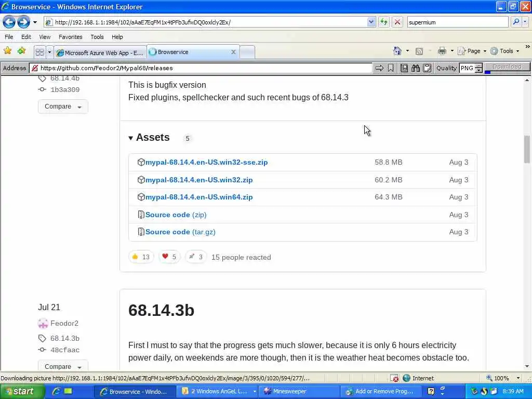Click the Browservice Go arrow icon
532x399 pixels.
(379, 68)
